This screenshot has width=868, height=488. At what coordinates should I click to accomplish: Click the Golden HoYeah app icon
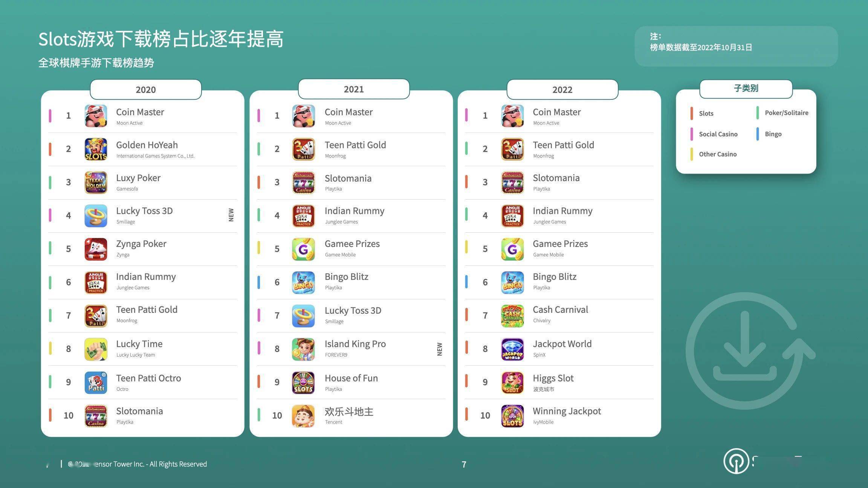tap(95, 148)
